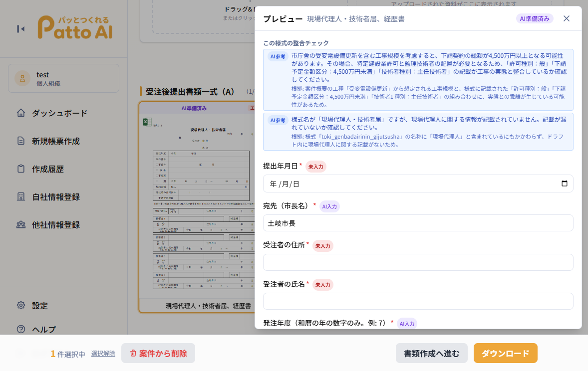Viewport: 588px width, 371px height.
Task: Click 書類作成へ進む button
Action: coord(432,353)
